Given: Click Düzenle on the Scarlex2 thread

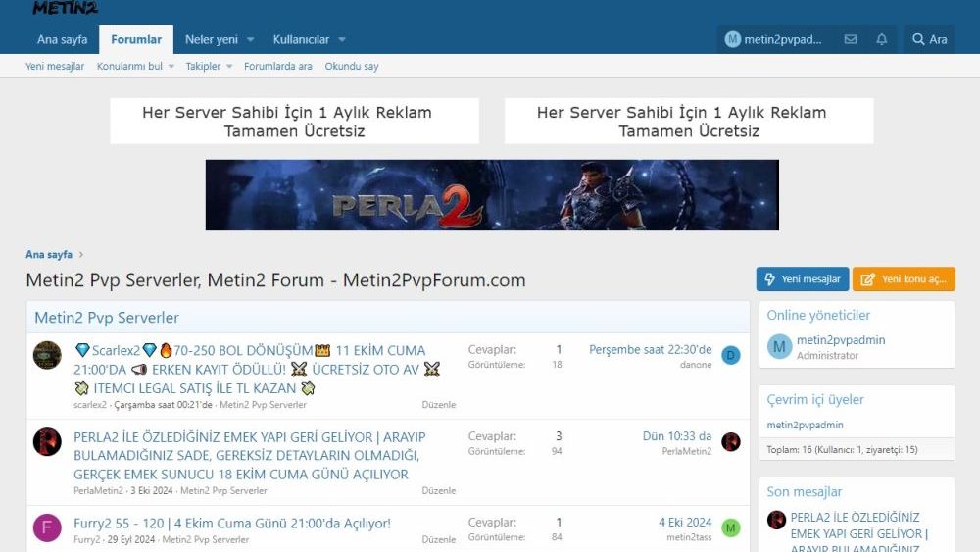Looking at the screenshot, I should (x=439, y=405).
